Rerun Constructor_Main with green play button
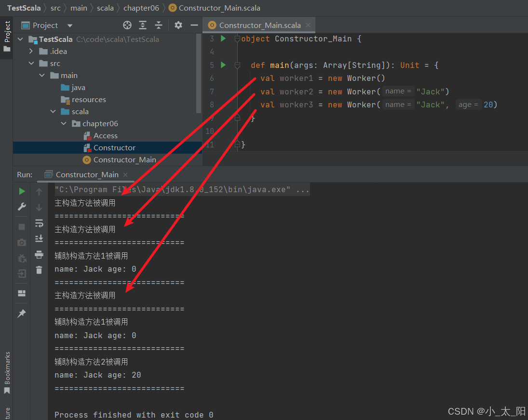Viewport: 528px width, 420px height. coord(22,191)
